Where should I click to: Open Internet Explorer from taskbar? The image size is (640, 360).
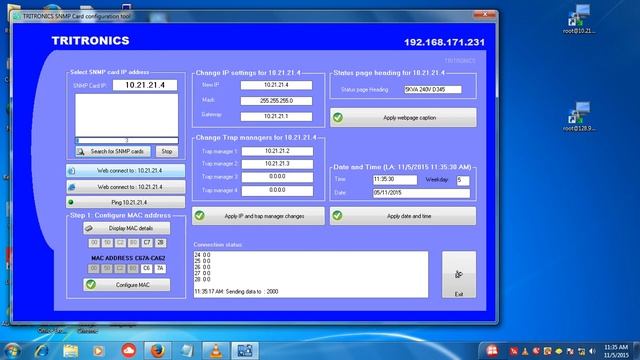click(x=42, y=351)
